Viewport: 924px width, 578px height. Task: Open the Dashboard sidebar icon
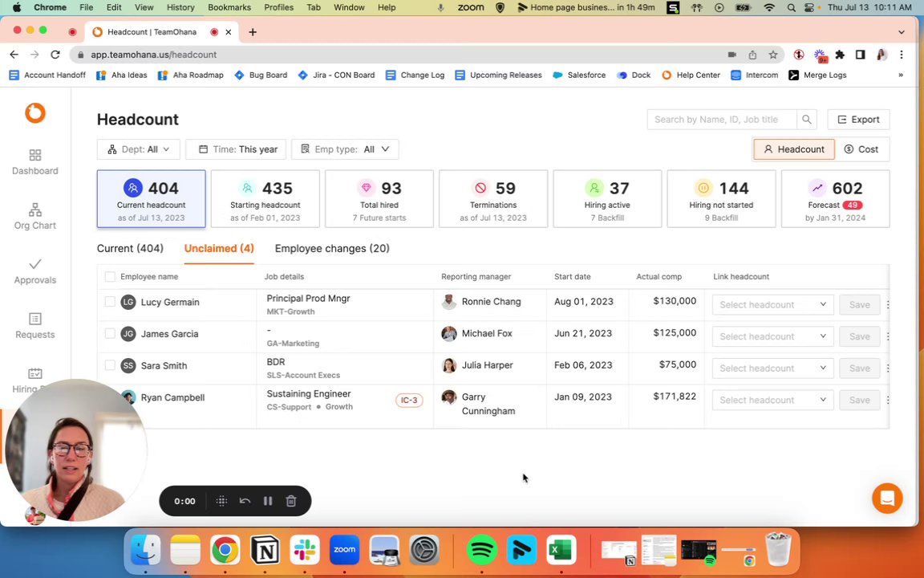coord(34,162)
